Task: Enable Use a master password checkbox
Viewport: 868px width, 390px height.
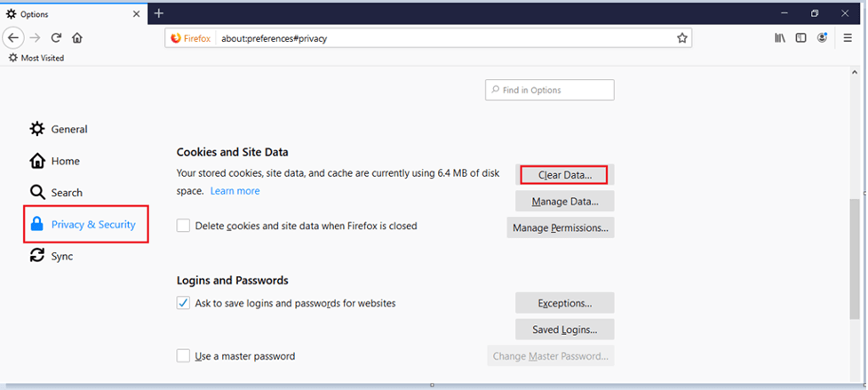Action: (x=183, y=356)
